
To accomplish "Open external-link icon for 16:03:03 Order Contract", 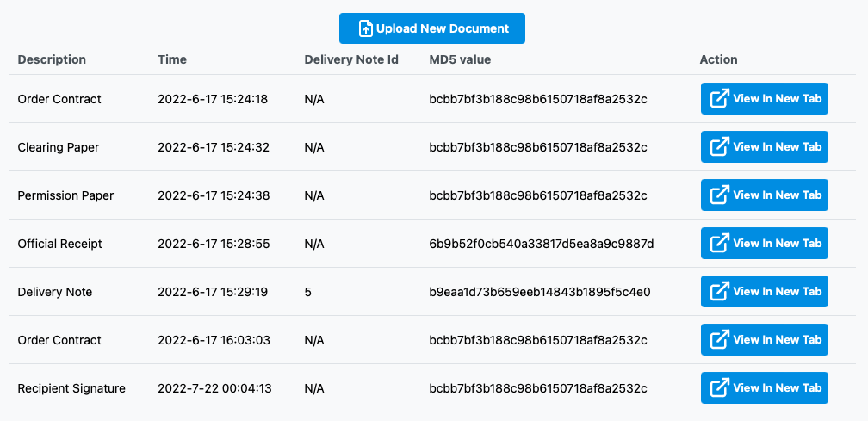I will tap(718, 340).
